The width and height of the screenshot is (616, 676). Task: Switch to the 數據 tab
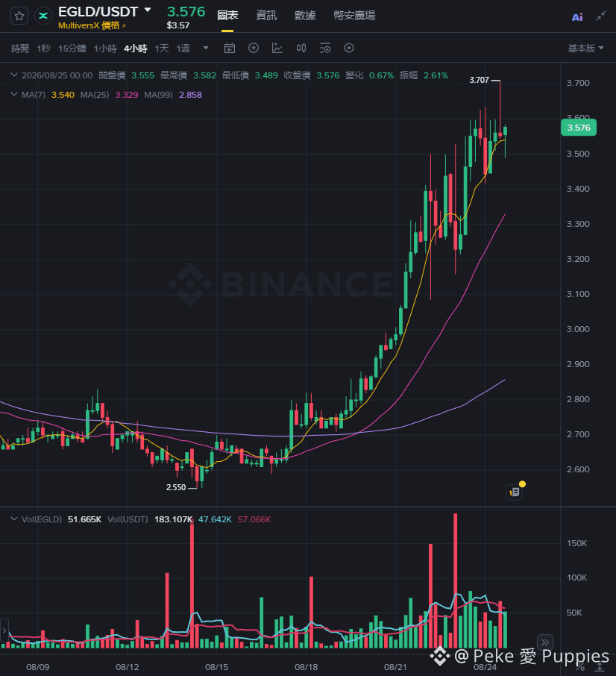(x=305, y=16)
